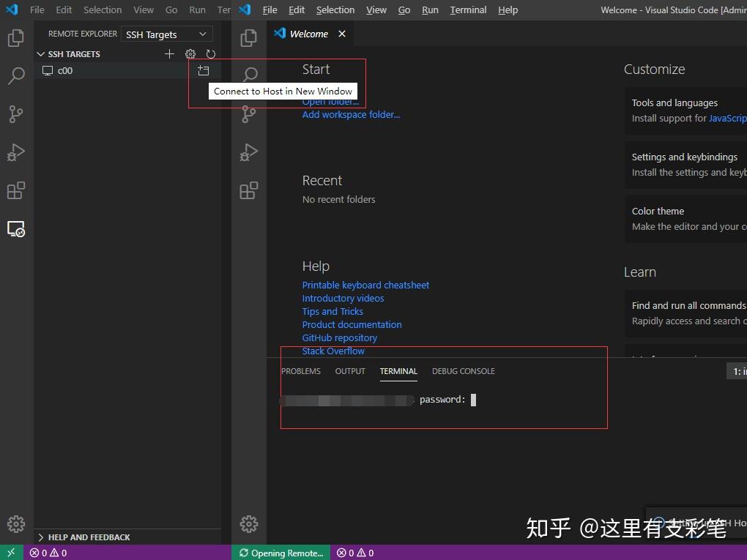Open SSH configuration with the gear icon
Viewport: 747px width, 560px height.
pos(190,53)
